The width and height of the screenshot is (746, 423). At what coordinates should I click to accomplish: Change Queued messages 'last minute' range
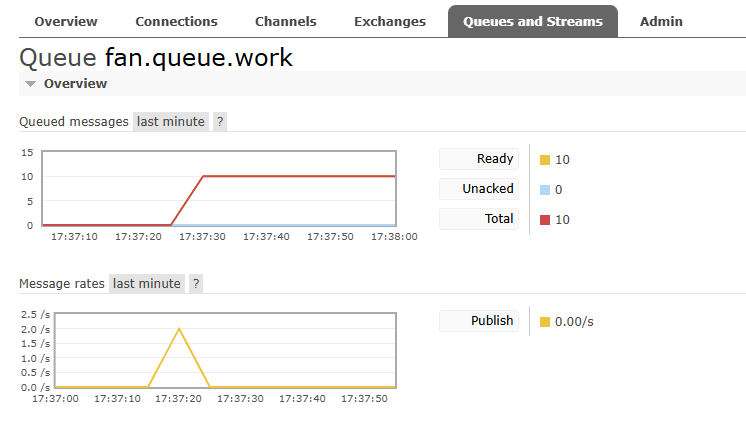tap(171, 122)
